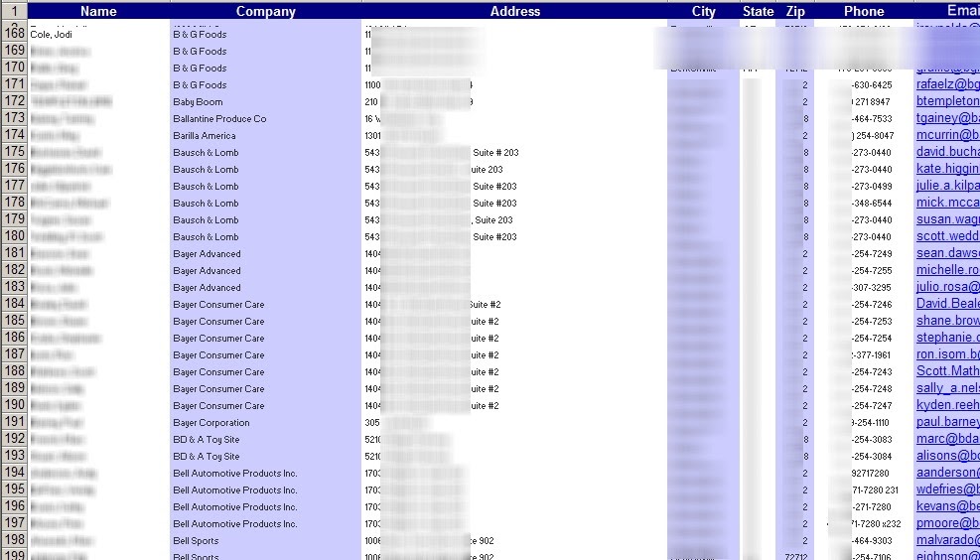980x560 pixels.
Task: Open the julio.rosa email link
Action: pyautogui.click(x=947, y=288)
